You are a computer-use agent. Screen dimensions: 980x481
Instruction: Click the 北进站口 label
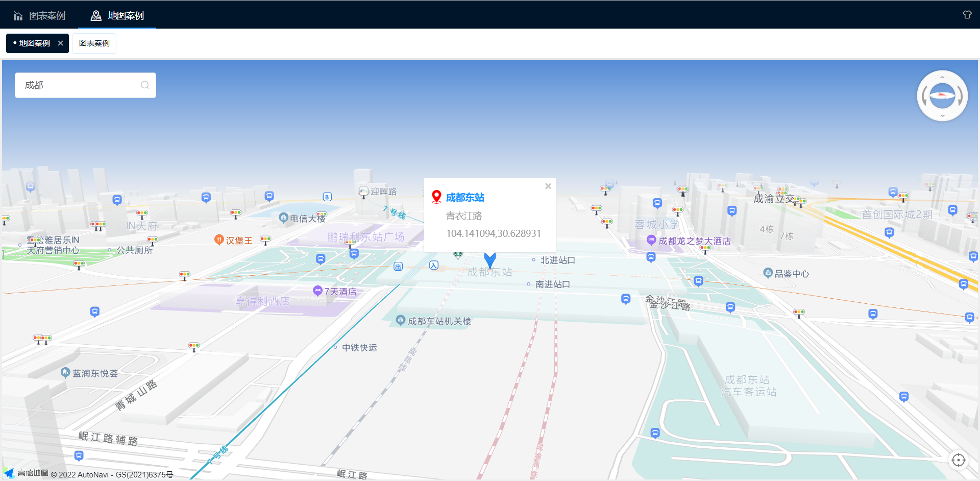[x=558, y=260]
